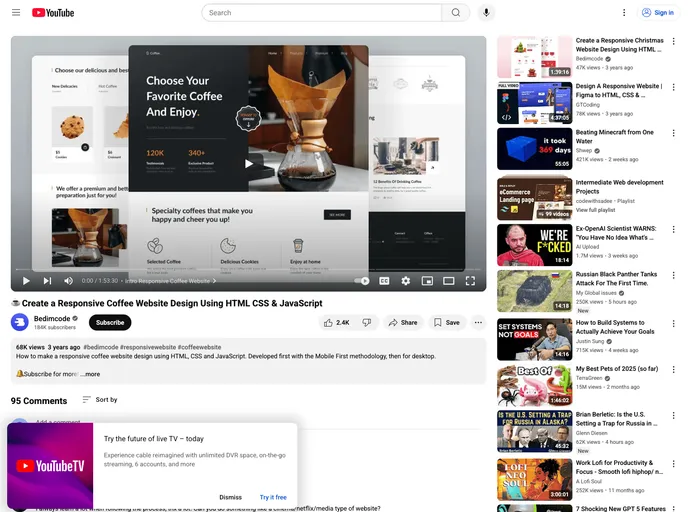
Task: Open the YouTubeTV promo image
Action: pos(50,465)
